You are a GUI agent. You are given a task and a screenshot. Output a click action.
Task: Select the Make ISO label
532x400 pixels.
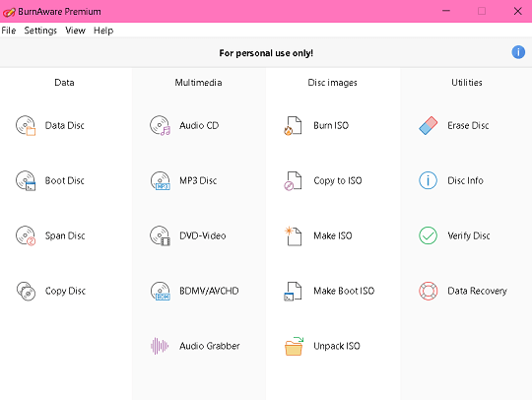[x=333, y=235]
